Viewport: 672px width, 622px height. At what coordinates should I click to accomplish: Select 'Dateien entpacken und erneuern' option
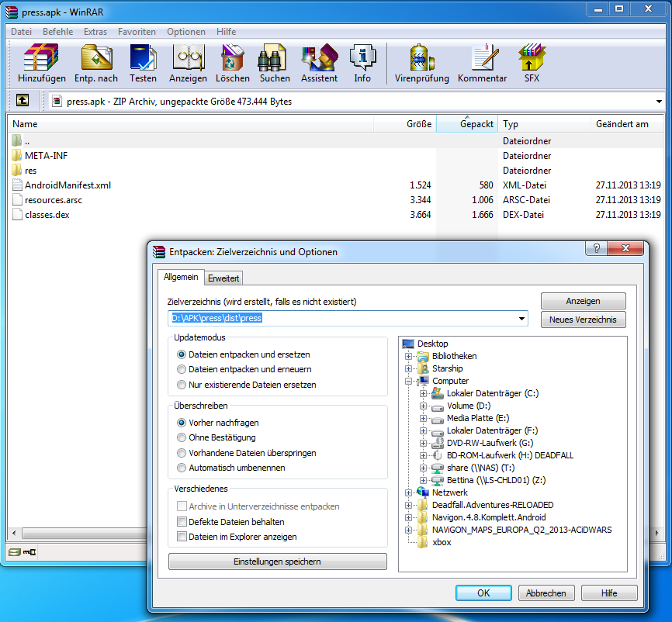182,370
